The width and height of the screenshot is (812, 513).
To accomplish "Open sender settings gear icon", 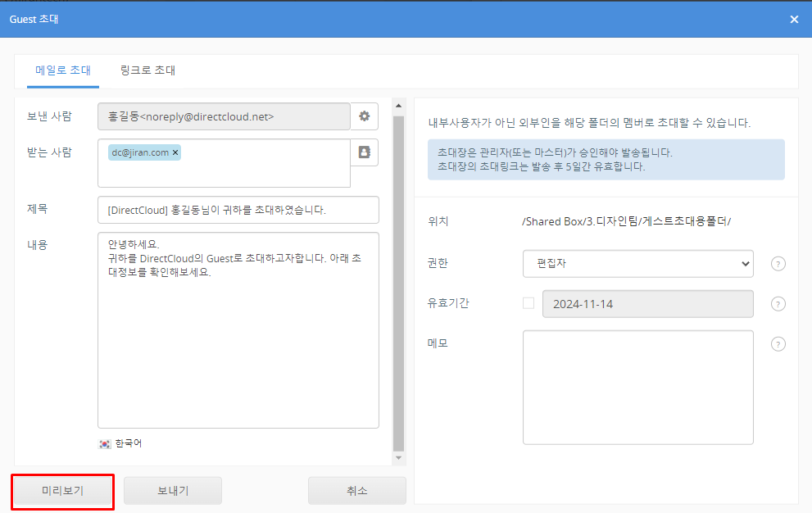I will (x=364, y=116).
